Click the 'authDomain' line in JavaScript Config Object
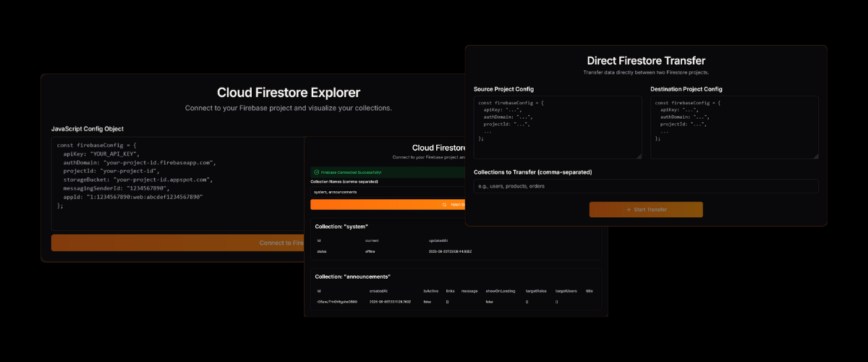This screenshot has width=868, height=362. click(140, 163)
